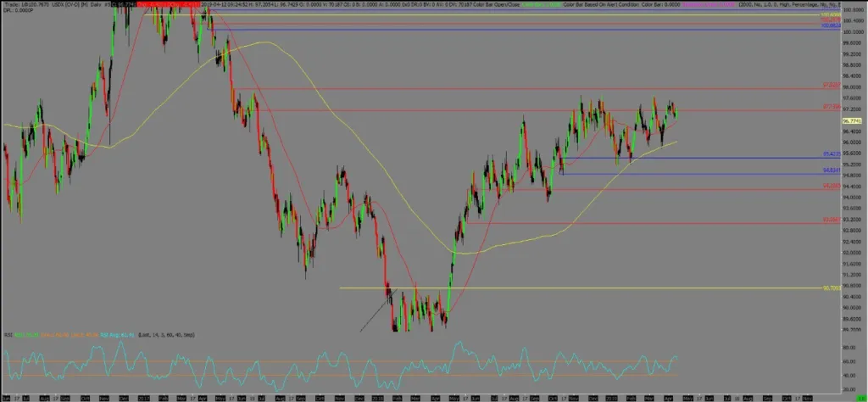Click the 40.00 RSI scale value
This screenshot has height=402, width=868.
(849, 376)
